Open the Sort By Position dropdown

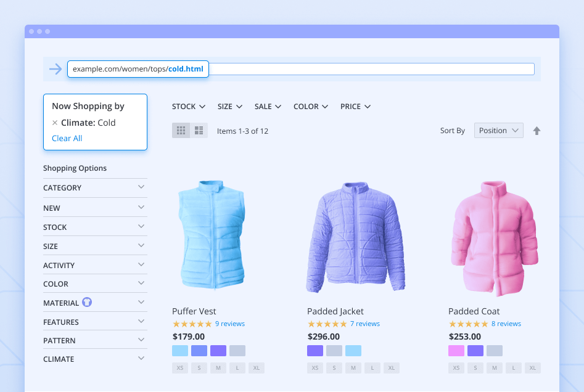tap(498, 131)
